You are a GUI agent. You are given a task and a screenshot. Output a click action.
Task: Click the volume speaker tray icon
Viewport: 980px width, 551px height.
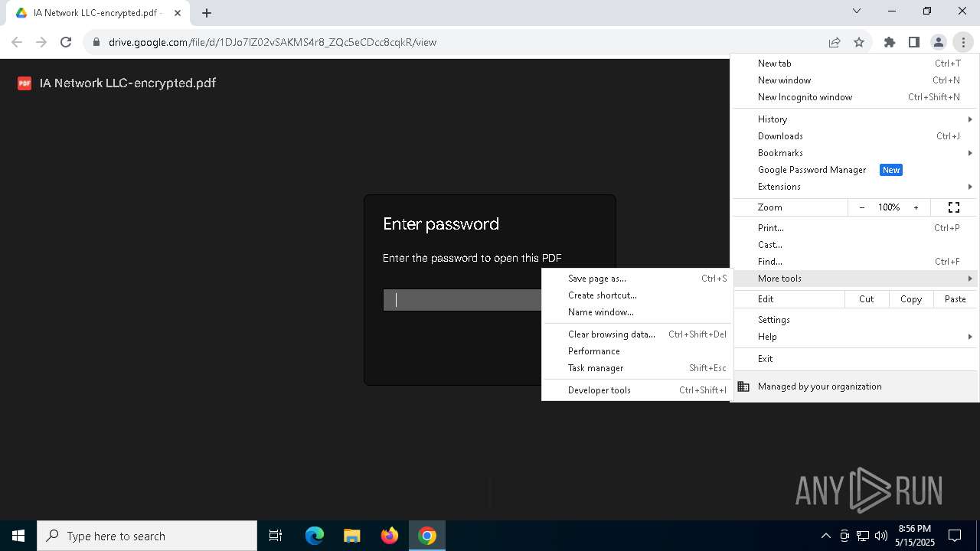tap(881, 536)
